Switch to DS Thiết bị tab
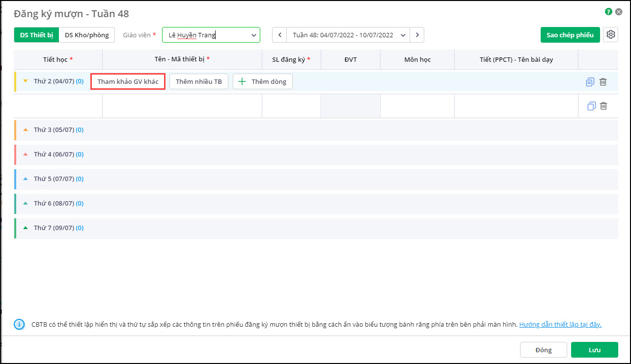The height and width of the screenshot is (364, 631). pyautogui.click(x=36, y=35)
